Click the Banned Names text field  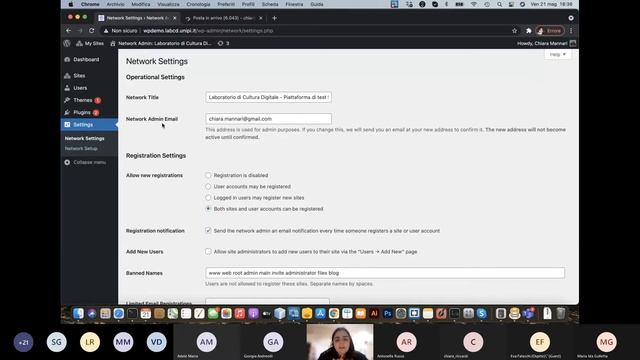pos(385,273)
